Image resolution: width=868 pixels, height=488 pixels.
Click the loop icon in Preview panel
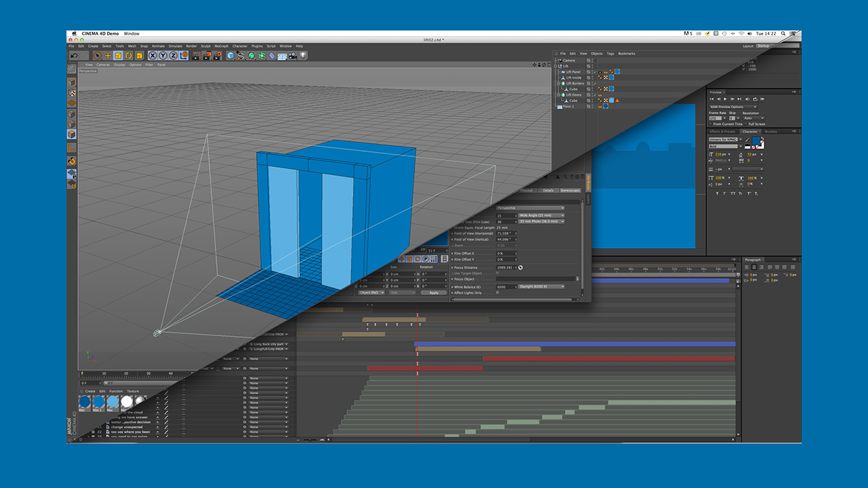754,99
